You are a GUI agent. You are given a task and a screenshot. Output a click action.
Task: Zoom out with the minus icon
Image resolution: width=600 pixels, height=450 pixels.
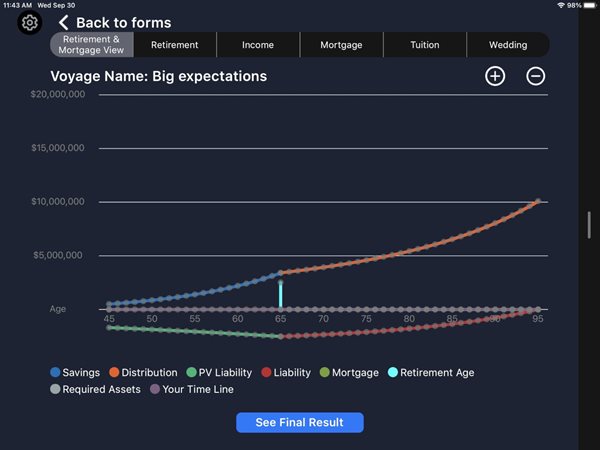click(x=536, y=76)
